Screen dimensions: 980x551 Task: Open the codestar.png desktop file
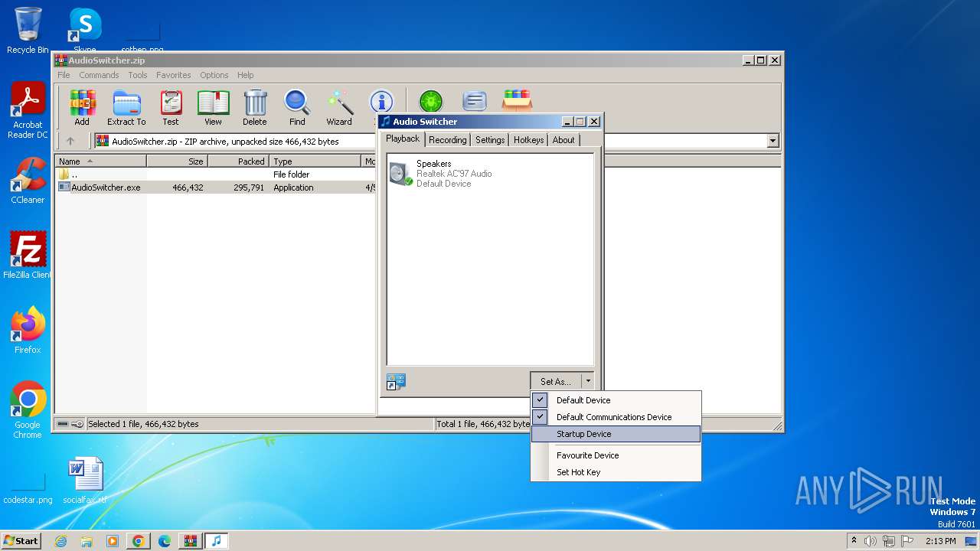point(28,490)
